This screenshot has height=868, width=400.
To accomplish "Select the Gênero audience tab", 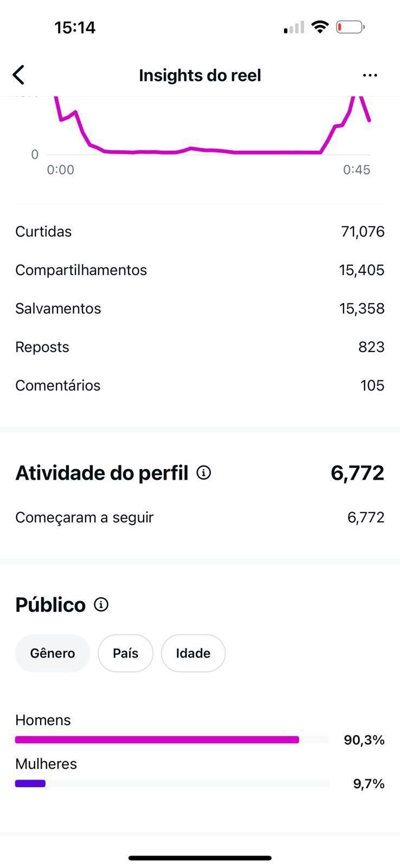I will (x=53, y=653).
